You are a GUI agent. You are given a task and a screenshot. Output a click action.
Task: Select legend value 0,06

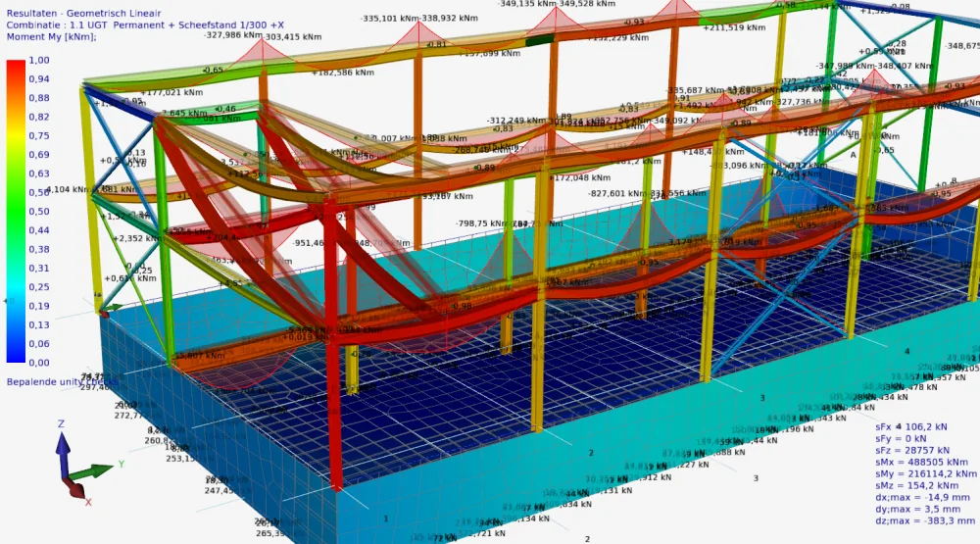click(39, 343)
